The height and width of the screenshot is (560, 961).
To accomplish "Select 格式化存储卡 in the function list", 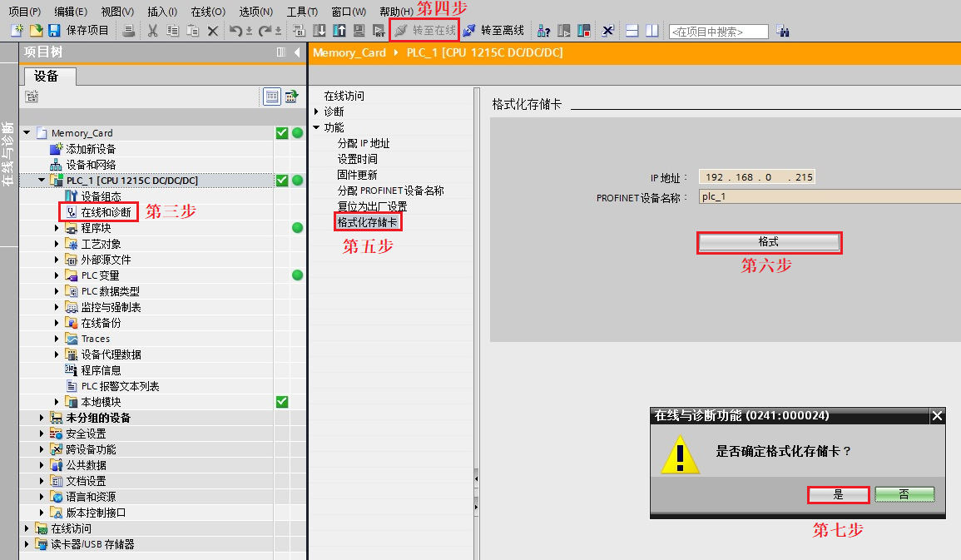I will (367, 222).
